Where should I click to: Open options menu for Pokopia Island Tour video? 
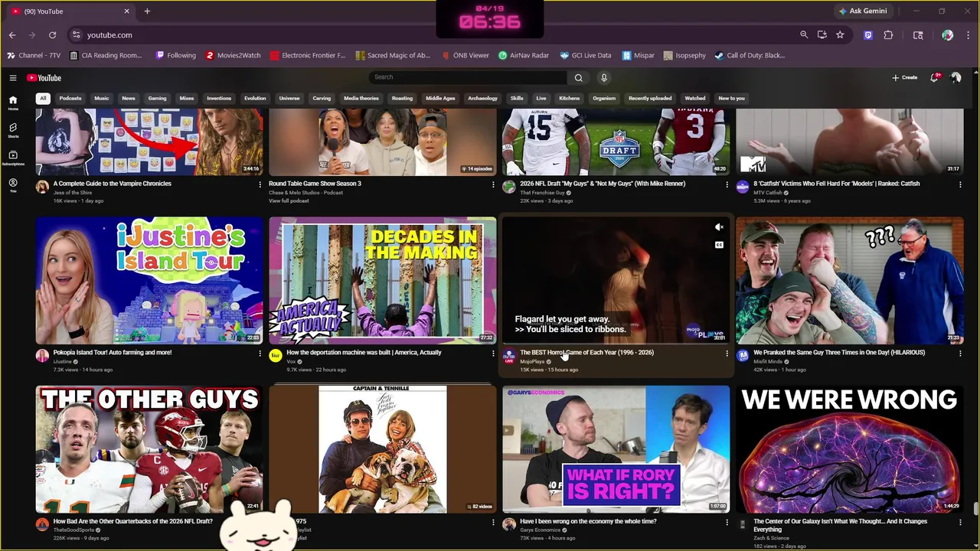pos(260,354)
